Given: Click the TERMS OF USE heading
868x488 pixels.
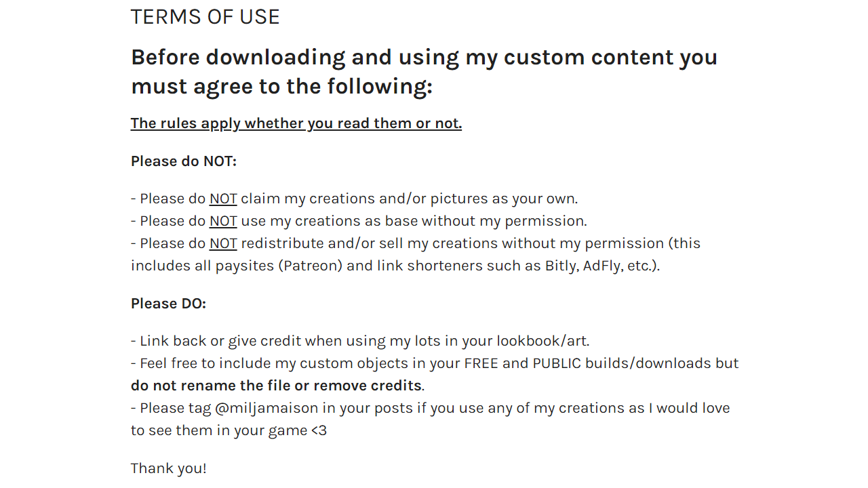Looking at the screenshot, I should pyautogui.click(x=205, y=17).
